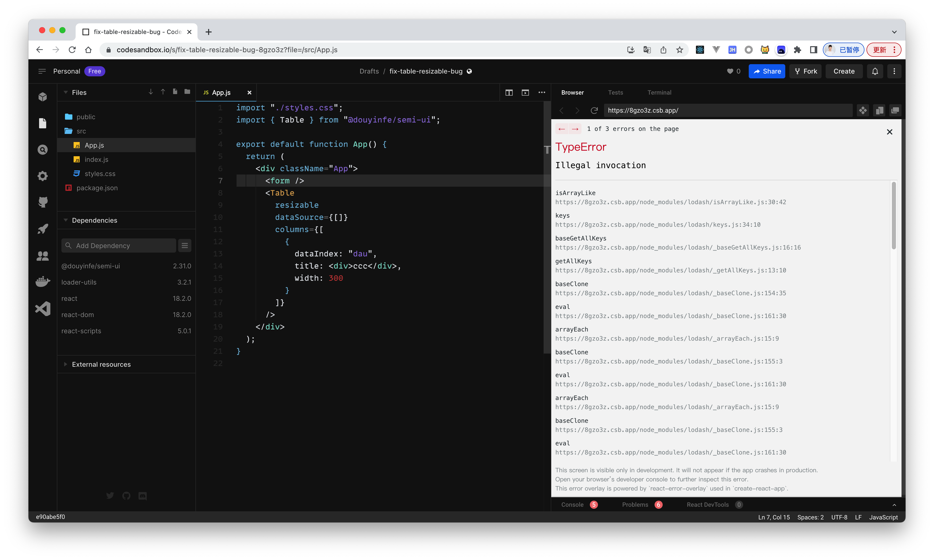
Task: Open the File Explorer sidebar panel
Action: click(43, 123)
